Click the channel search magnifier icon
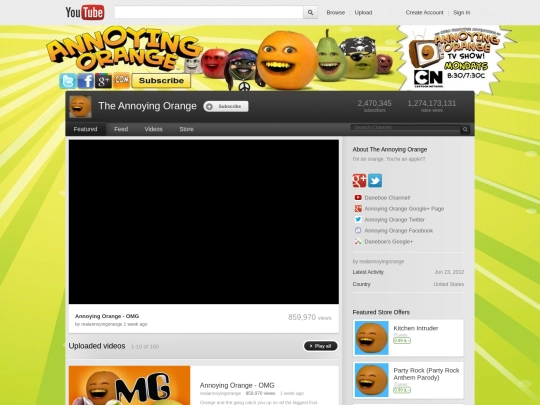Screen dimensions: 540x405 pyautogui.click(x=465, y=129)
